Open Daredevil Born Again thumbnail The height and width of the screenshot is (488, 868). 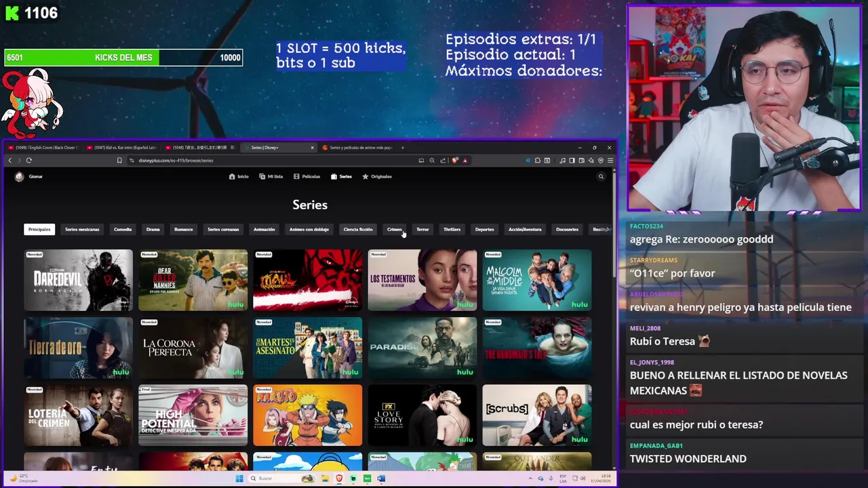(x=78, y=280)
